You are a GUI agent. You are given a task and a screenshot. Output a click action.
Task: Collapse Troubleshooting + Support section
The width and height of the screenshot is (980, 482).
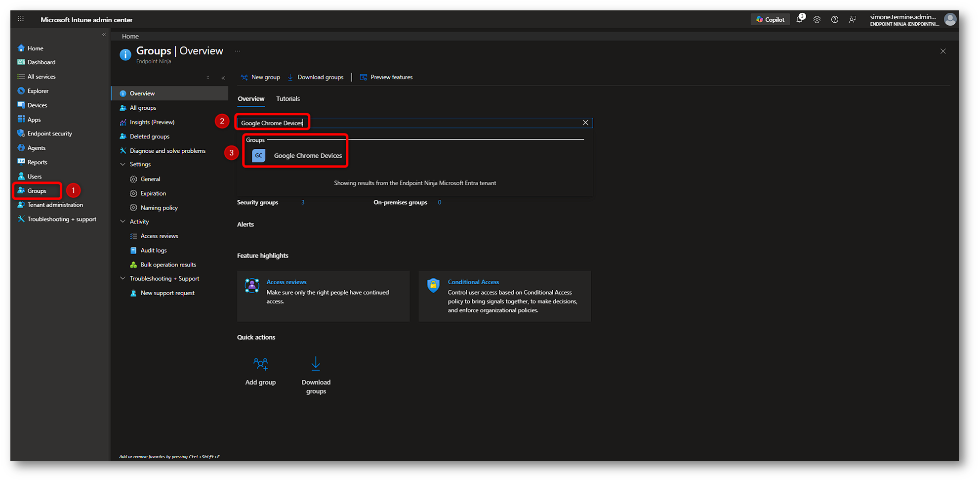pos(123,278)
